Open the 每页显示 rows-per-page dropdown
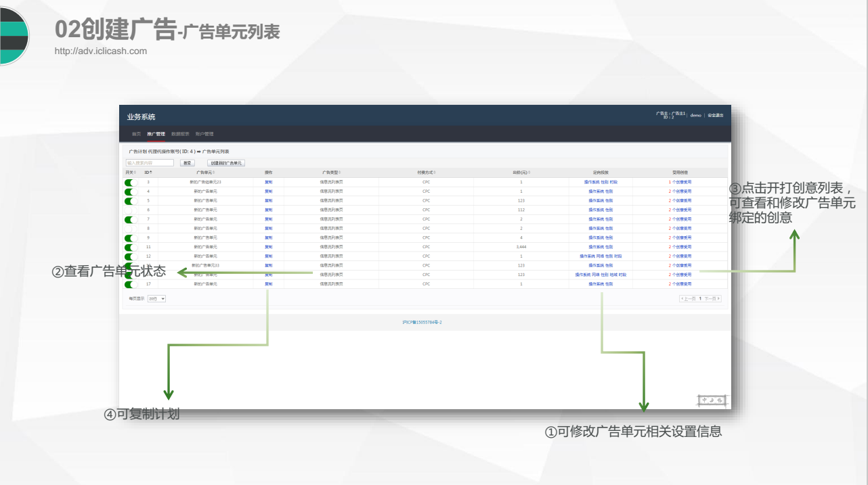 (156, 298)
